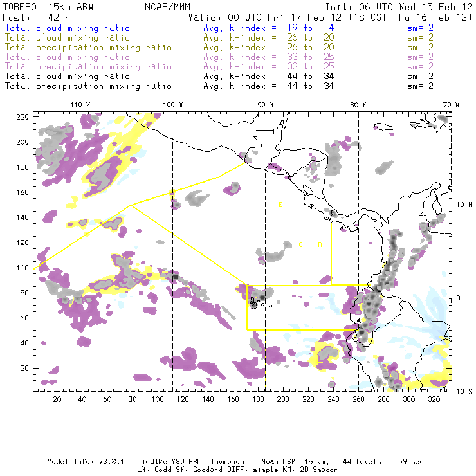This screenshot has height=476, width=476.
Task: Click the "44 levels," model text
Action: point(363,462)
